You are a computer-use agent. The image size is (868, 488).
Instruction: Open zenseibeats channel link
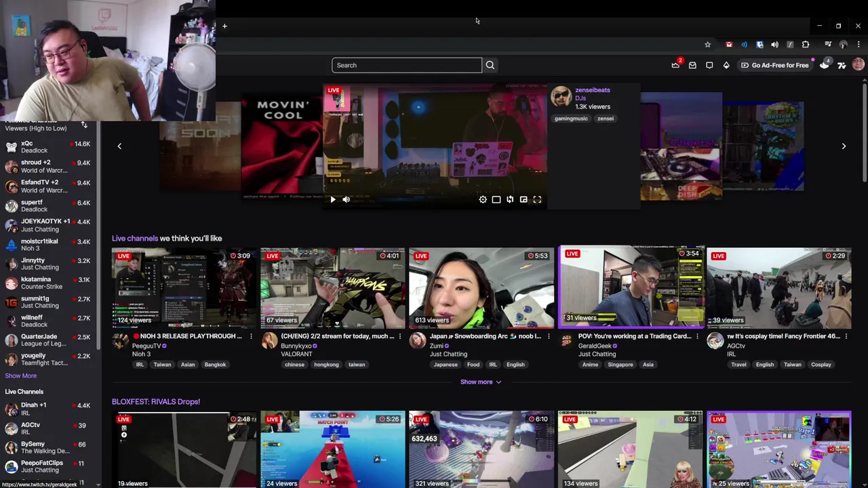(x=592, y=89)
